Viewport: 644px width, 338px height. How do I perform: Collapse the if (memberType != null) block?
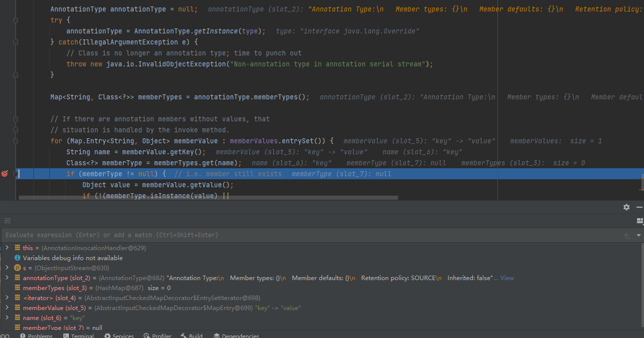click(x=16, y=174)
